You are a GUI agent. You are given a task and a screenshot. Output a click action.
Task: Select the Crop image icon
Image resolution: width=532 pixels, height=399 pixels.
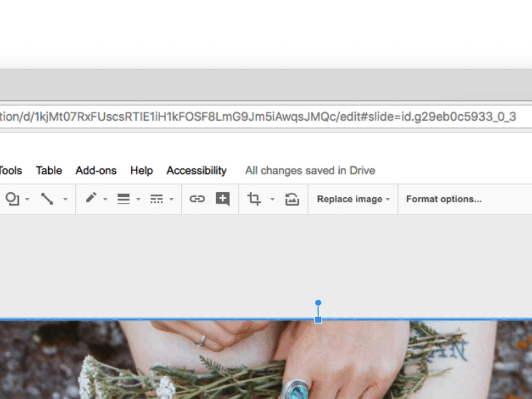254,199
